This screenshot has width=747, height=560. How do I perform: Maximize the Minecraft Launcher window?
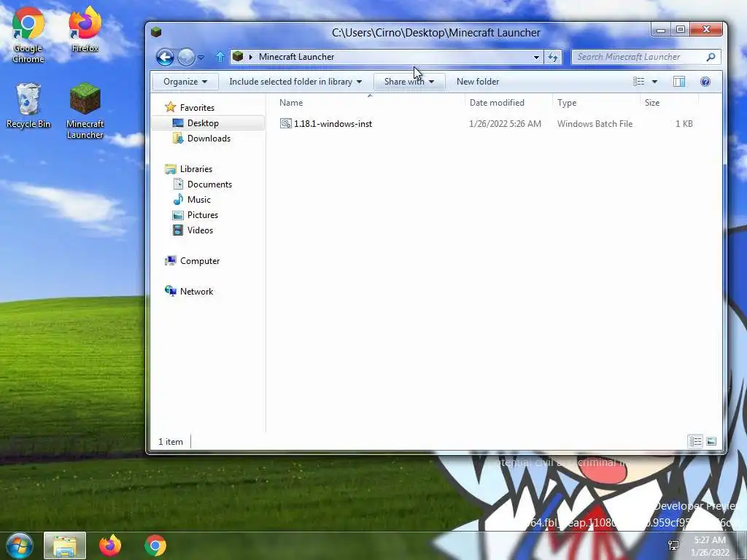coord(681,30)
